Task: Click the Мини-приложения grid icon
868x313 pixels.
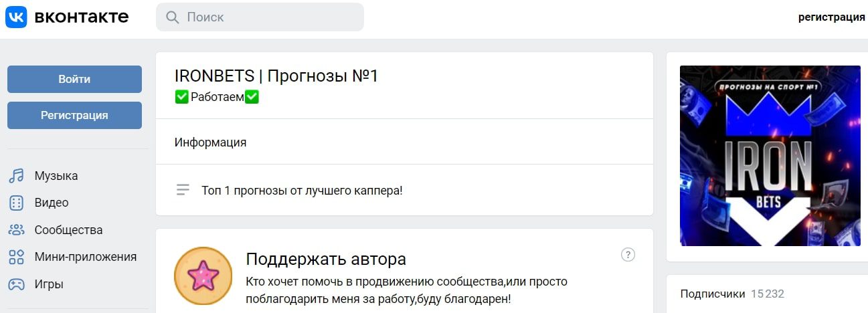Action: click(16, 257)
